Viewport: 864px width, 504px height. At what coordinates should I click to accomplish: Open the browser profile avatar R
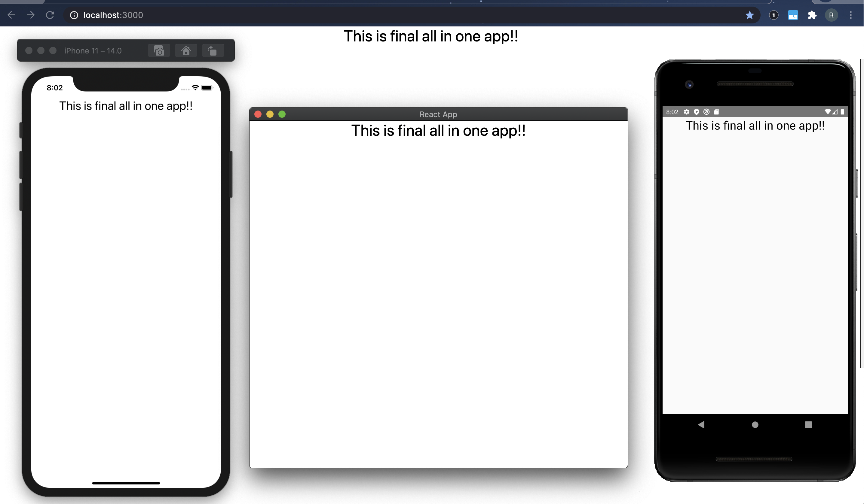click(x=831, y=15)
